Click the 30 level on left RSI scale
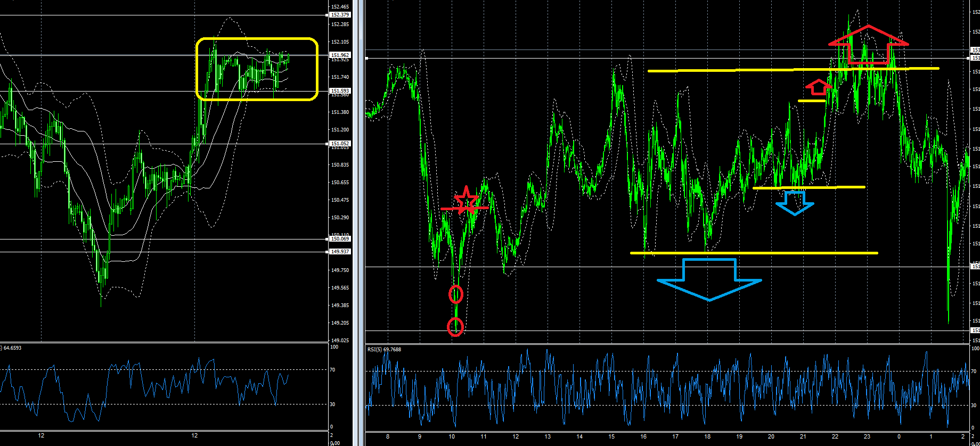The width and height of the screenshot is (980, 446). point(333,404)
